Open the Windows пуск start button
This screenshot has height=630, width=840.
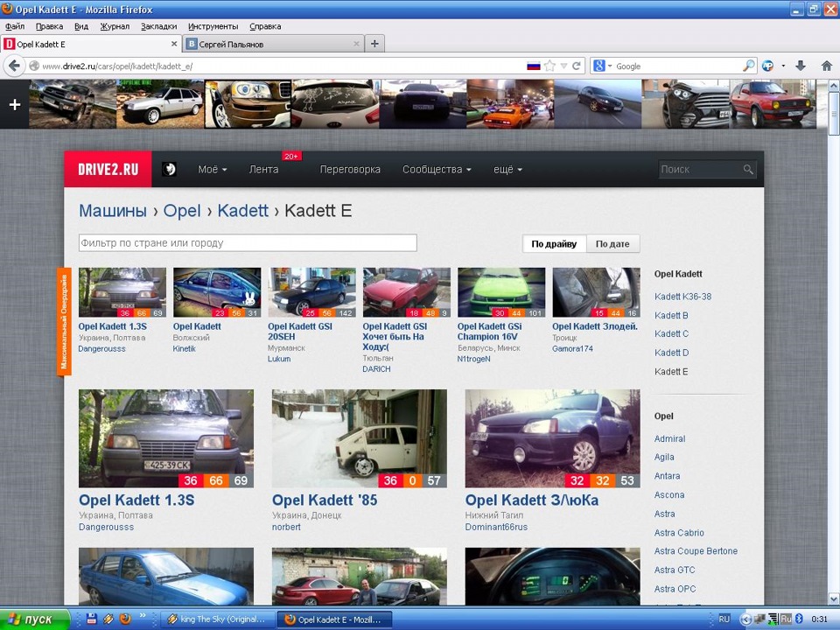click(35, 619)
